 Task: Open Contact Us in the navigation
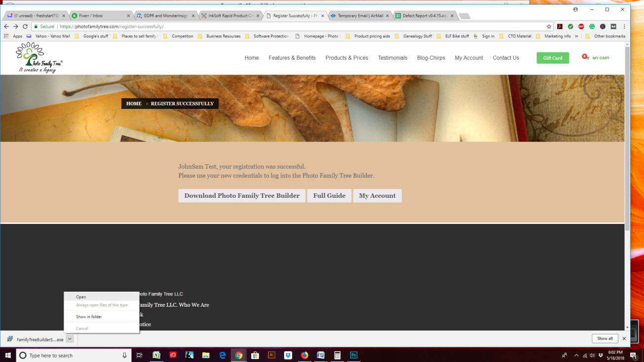pos(506,58)
